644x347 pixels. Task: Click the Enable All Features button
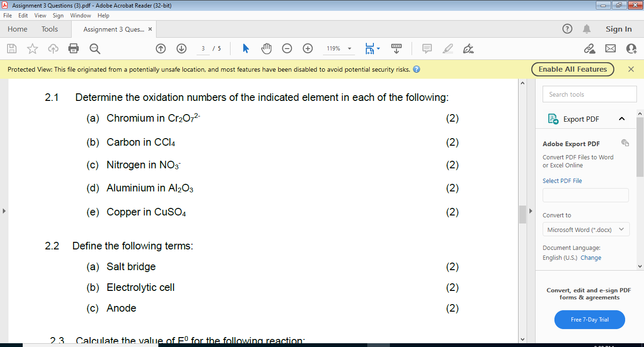[x=572, y=69]
